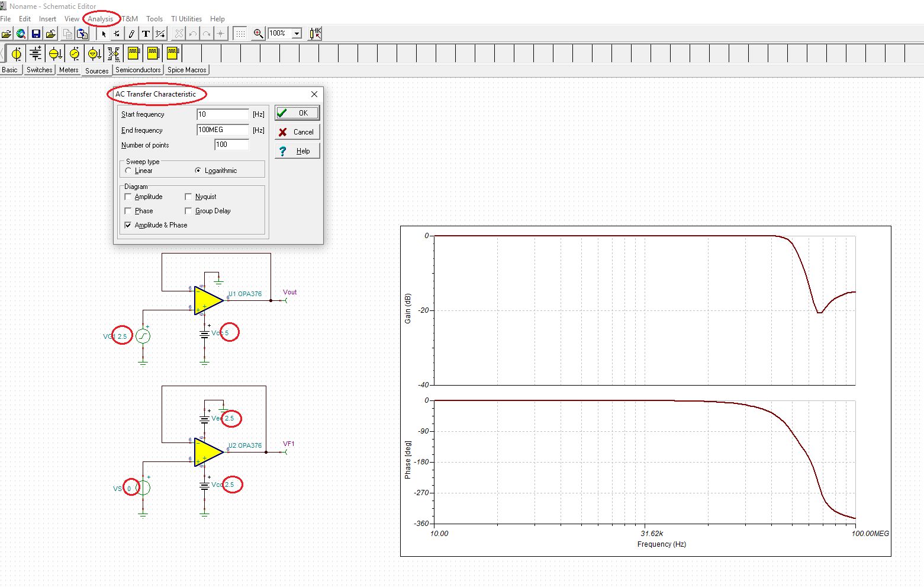Select the U1 OPA376 op-amp symbol

(208, 301)
